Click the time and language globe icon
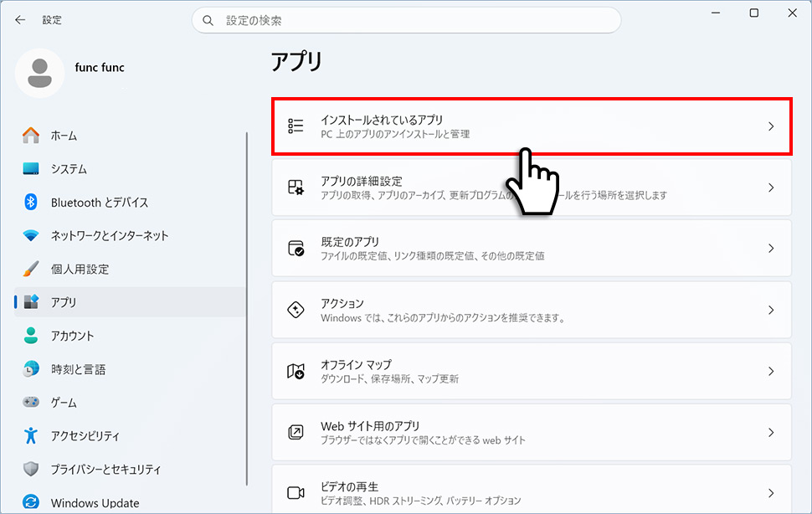 [x=30, y=368]
